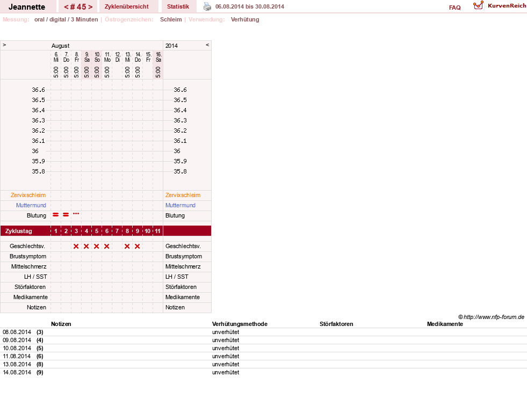Click unverhütet in the 13.08.2014 row
This screenshot has width=527, height=420.
click(x=226, y=364)
